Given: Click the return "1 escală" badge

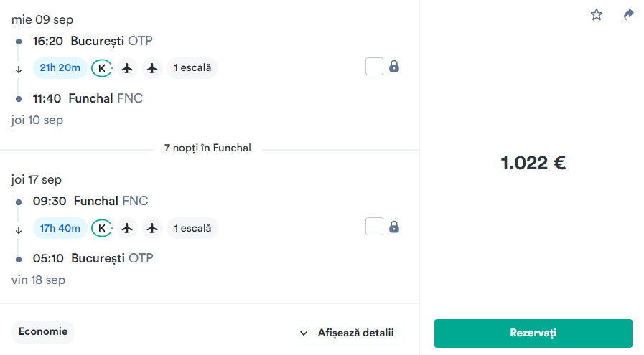Looking at the screenshot, I should click(x=192, y=228).
